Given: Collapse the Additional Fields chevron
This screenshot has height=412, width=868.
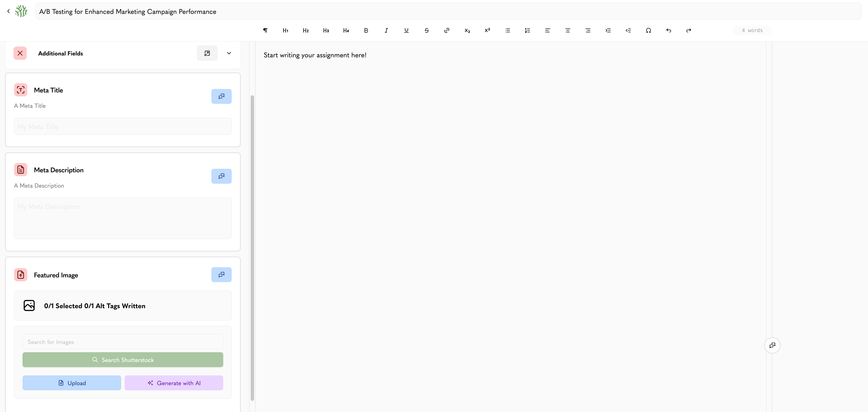Looking at the screenshot, I should (x=229, y=53).
